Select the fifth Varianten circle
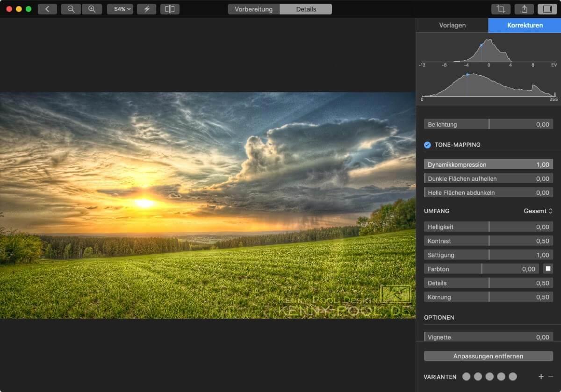 pos(513,377)
